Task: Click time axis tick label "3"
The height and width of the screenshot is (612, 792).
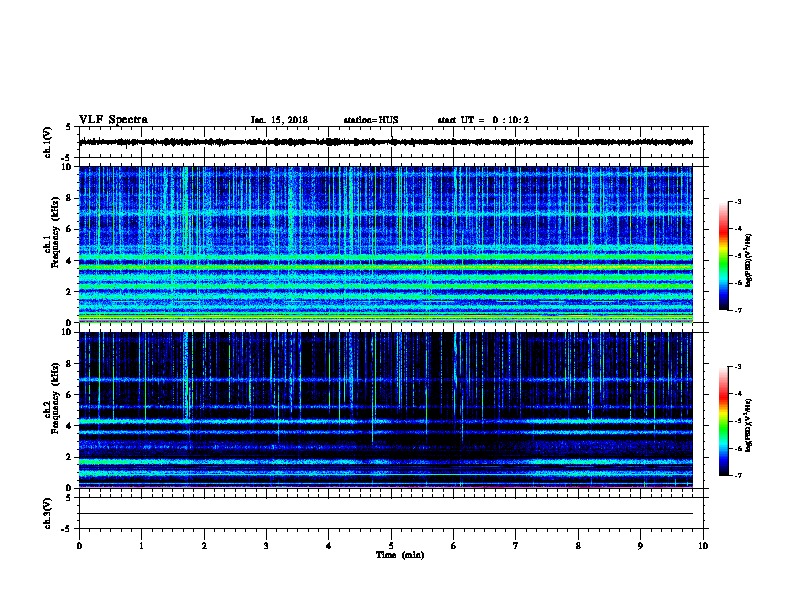Action: coord(266,546)
